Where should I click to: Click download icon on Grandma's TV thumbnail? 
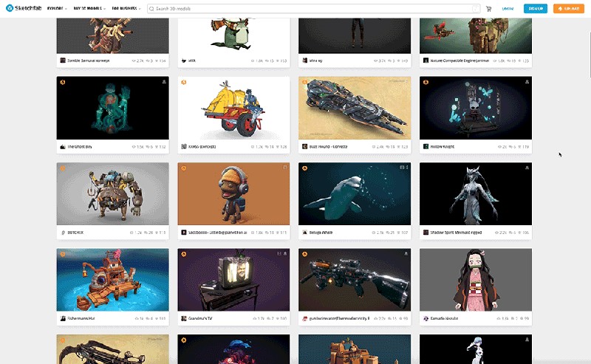click(285, 253)
